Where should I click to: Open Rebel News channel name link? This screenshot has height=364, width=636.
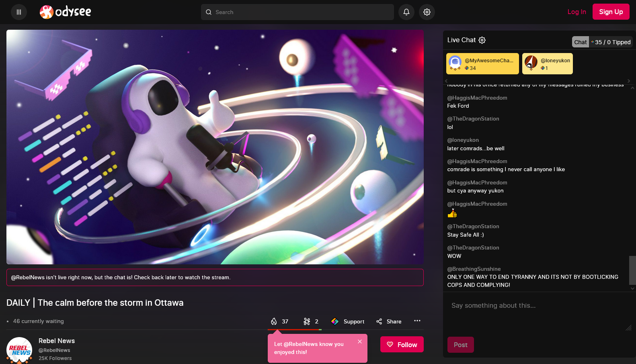(x=57, y=341)
